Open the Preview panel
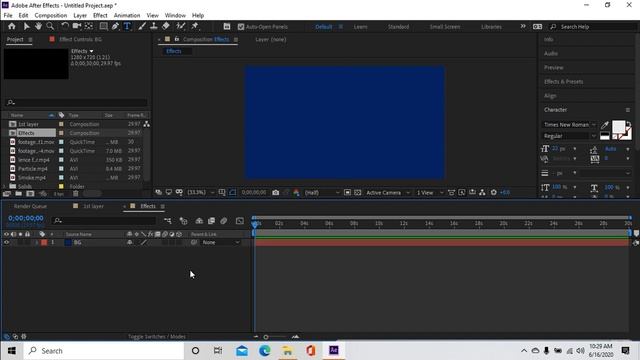This screenshot has height=360, width=640. coord(553,67)
